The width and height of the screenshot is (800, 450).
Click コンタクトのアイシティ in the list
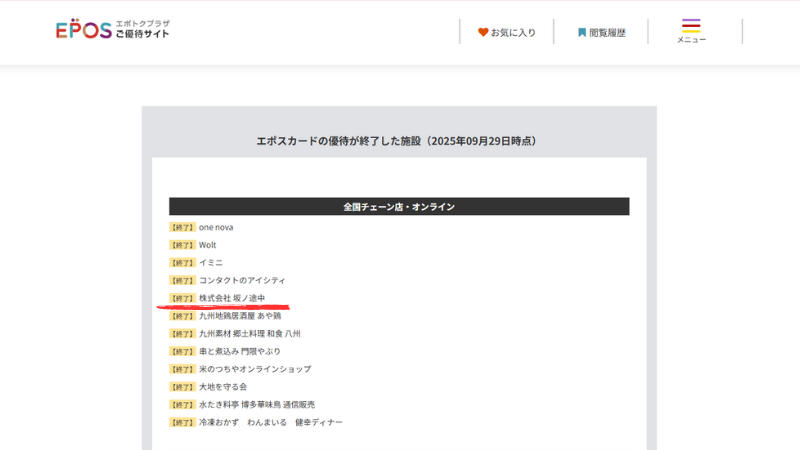click(x=242, y=280)
